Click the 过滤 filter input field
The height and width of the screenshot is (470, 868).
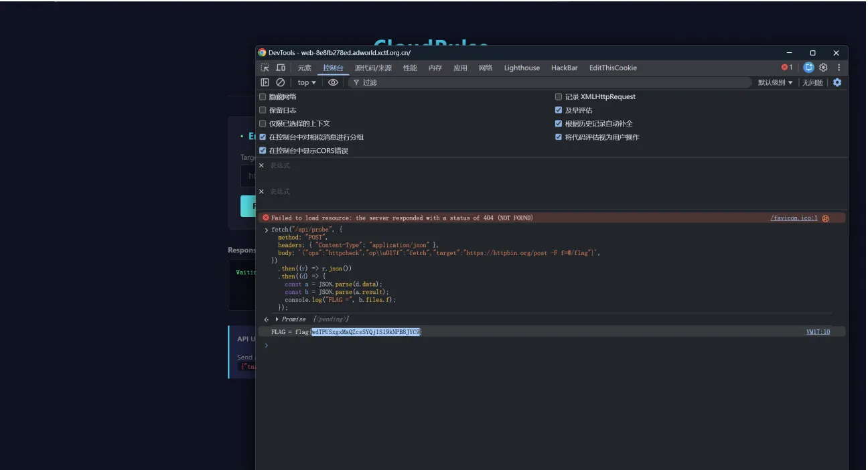549,82
